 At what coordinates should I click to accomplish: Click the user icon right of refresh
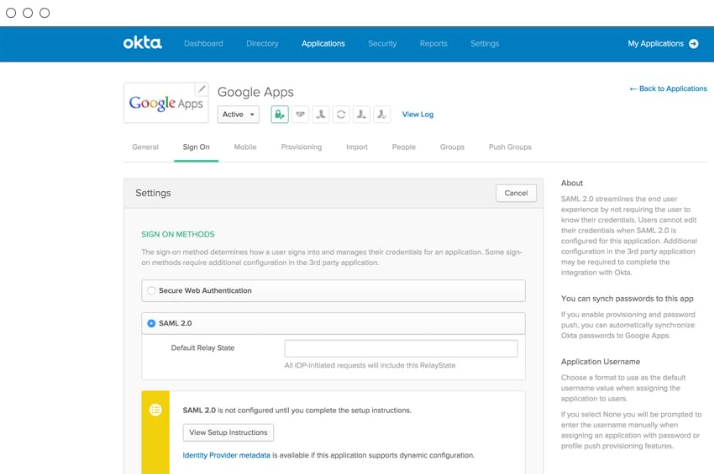click(x=362, y=114)
